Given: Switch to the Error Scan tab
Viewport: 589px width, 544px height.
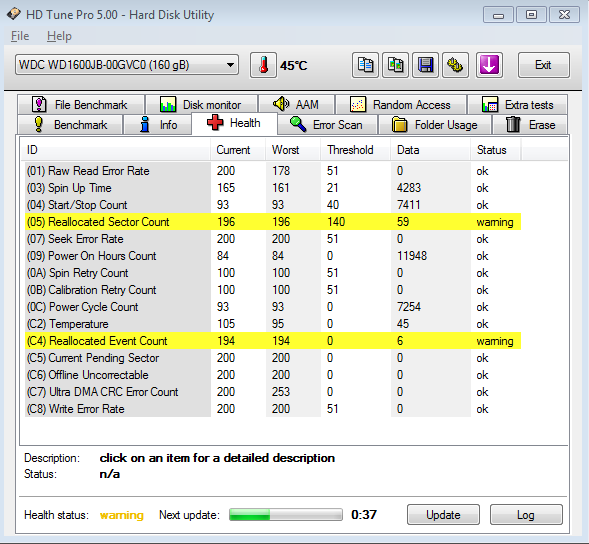Looking at the screenshot, I should click(327, 124).
